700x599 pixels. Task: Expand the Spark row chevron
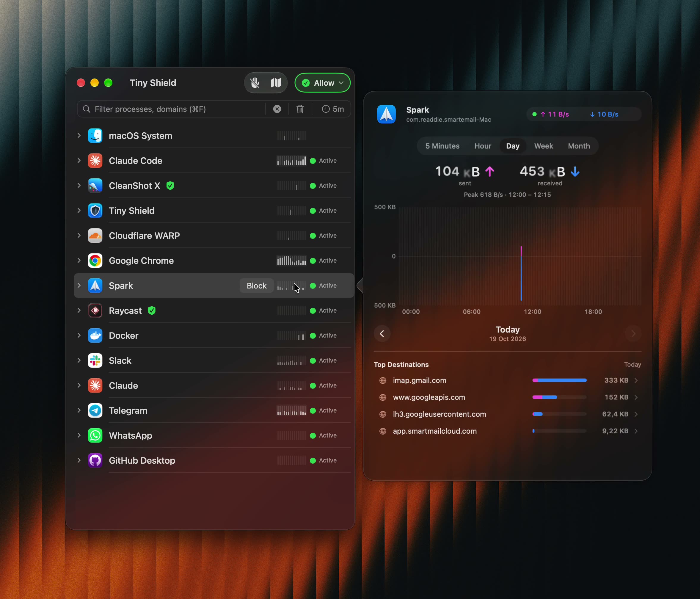79,286
